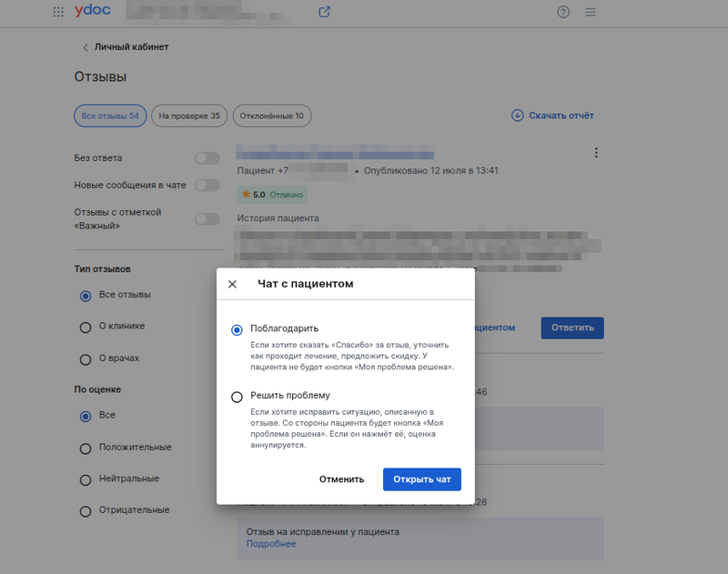The image size is (728, 574).
Task: Go back to Личный кабинет
Action: (131, 47)
